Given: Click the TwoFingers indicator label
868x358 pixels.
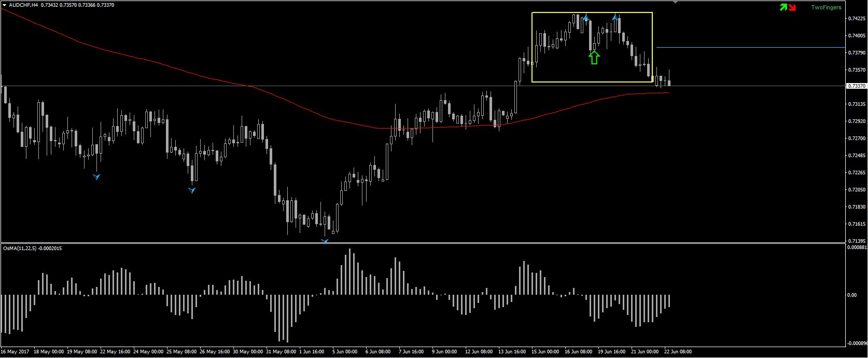Looking at the screenshot, I should pos(826,8).
